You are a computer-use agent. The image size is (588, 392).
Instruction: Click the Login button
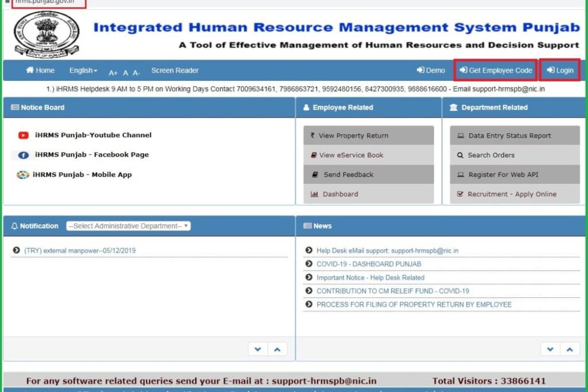click(559, 70)
